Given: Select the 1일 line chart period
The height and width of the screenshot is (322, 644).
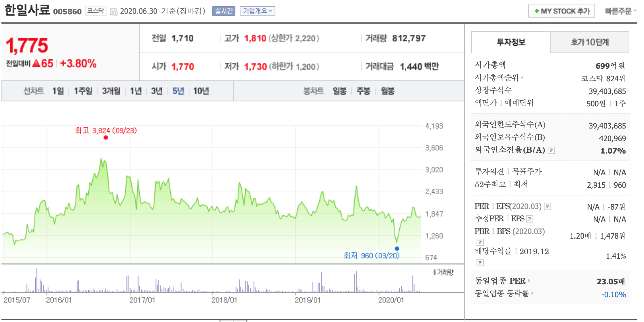Looking at the screenshot, I should (x=58, y=91).
